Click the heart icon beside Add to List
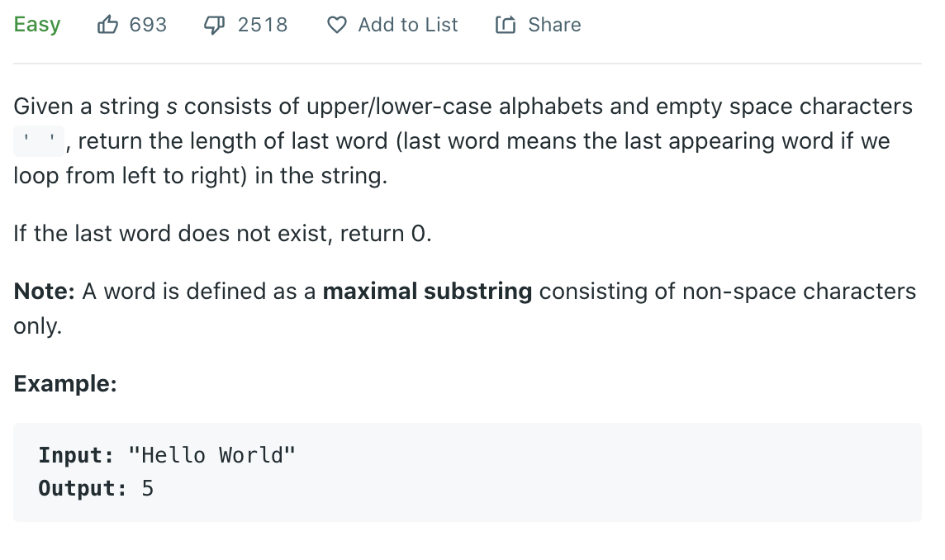This screenshot has height=560, width=945. click(337, 25)
